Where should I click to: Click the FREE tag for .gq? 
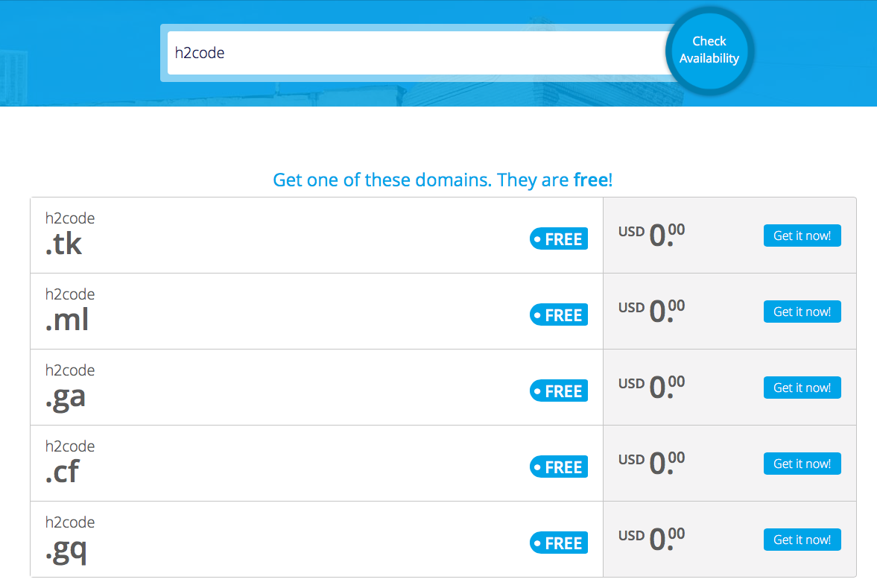tap(559, 543)
